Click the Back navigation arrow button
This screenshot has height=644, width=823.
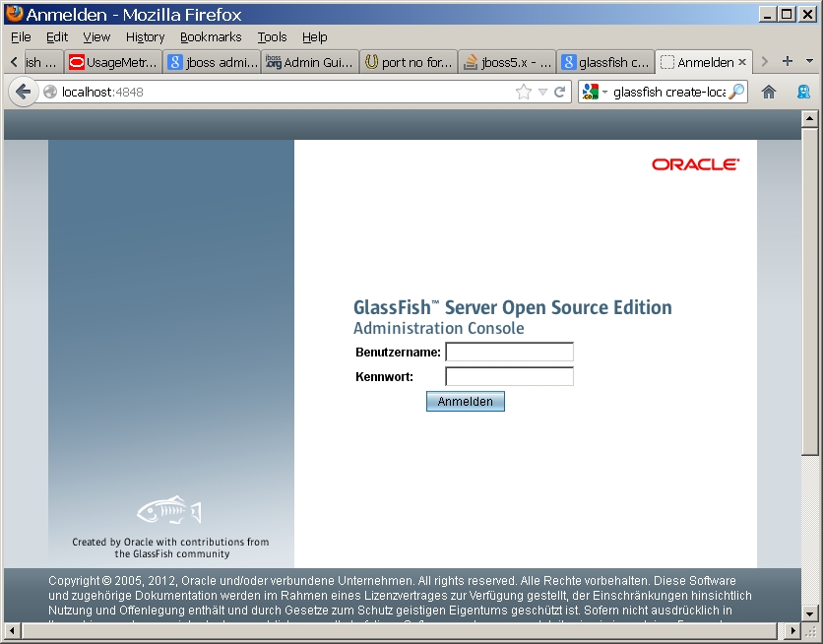[x=23, y=93]
